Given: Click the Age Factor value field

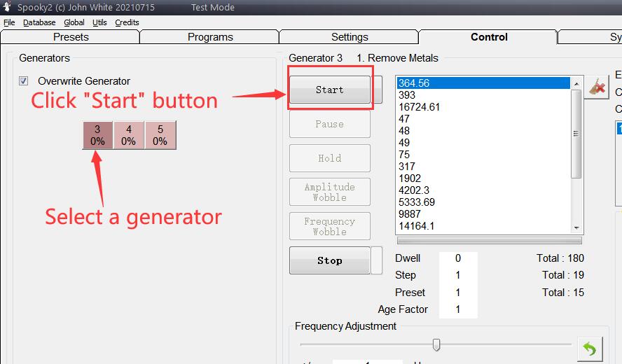Looking at the screenshot, I should (458, 309).
